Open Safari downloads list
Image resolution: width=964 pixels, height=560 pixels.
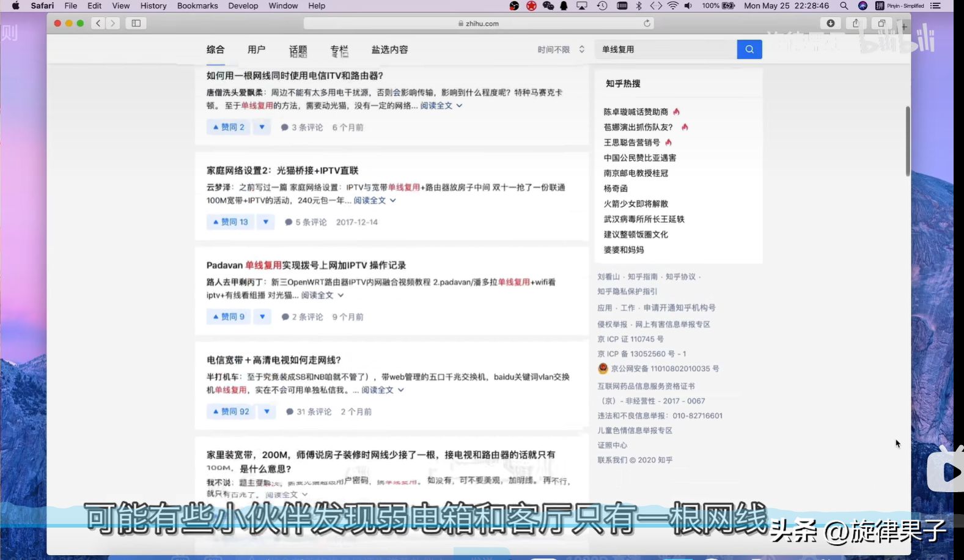831,23
